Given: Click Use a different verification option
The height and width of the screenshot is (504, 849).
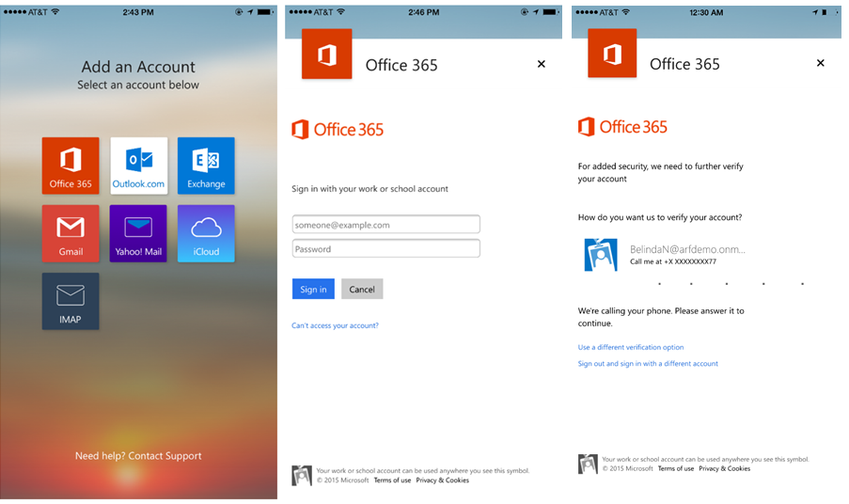Looking at the screenshot, I should tap(631, 347).
